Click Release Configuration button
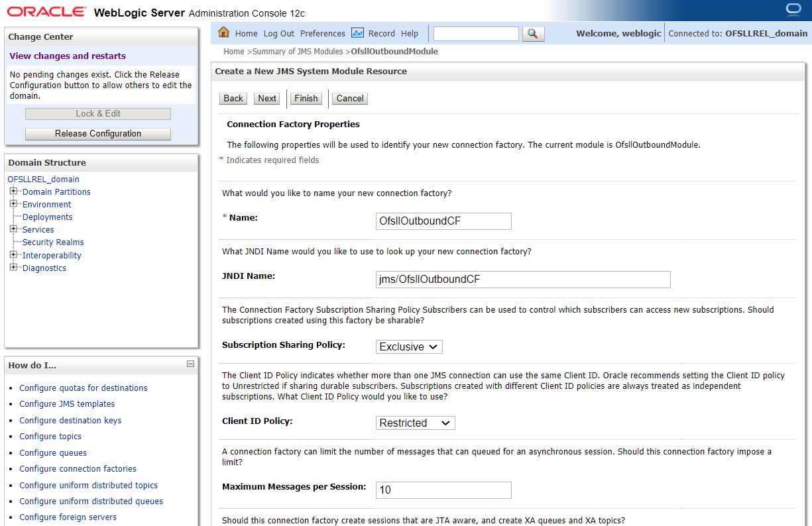This screenshot has width=812, height=526. click(x=98, y=133)
